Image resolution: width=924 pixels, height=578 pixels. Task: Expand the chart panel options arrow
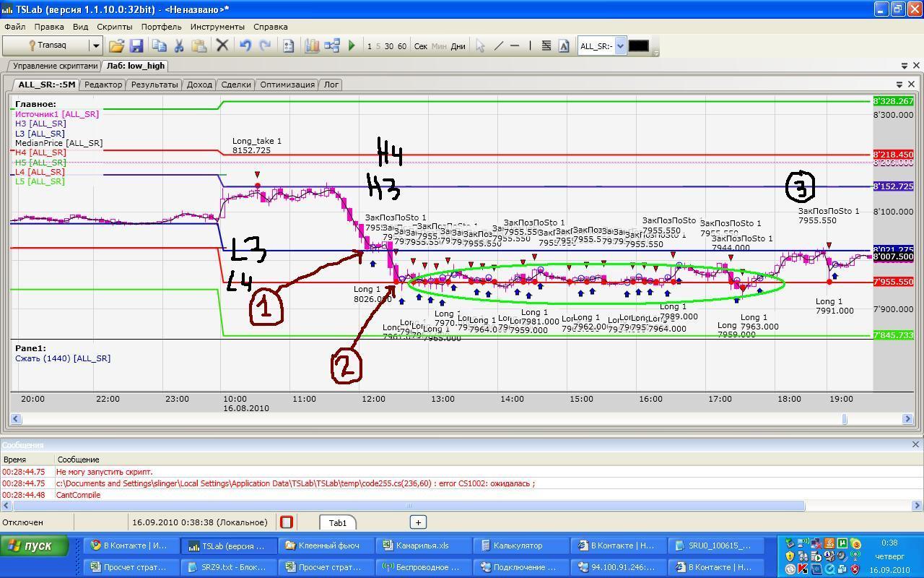(899, 85)
